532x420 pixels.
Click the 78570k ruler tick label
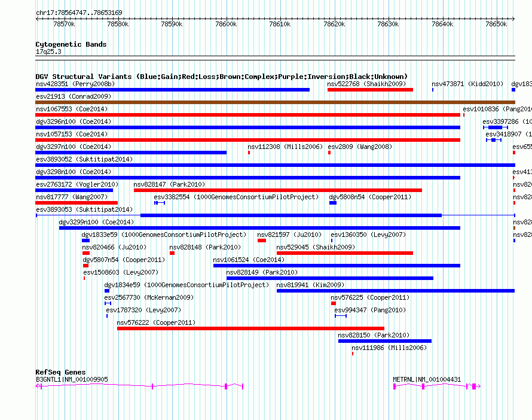(64, 24)
